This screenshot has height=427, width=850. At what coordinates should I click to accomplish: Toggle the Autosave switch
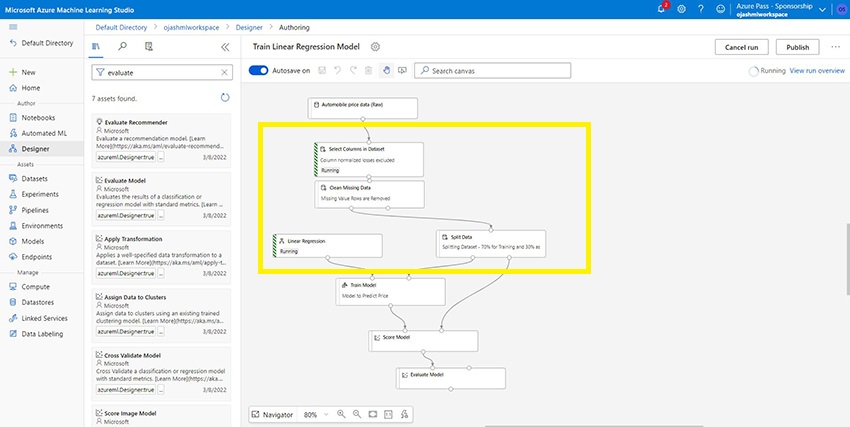(x=259, y=70)
